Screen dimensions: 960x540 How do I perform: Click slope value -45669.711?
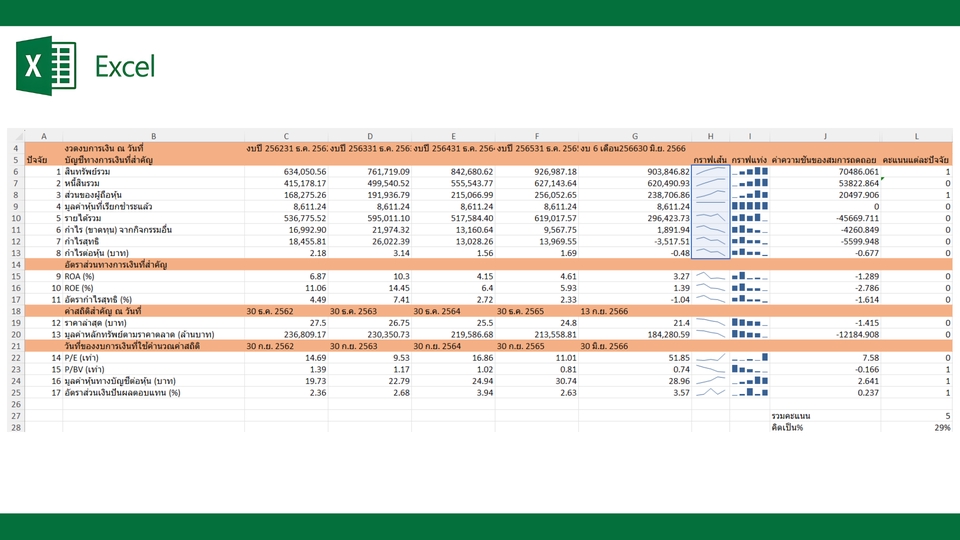[825, 218]
